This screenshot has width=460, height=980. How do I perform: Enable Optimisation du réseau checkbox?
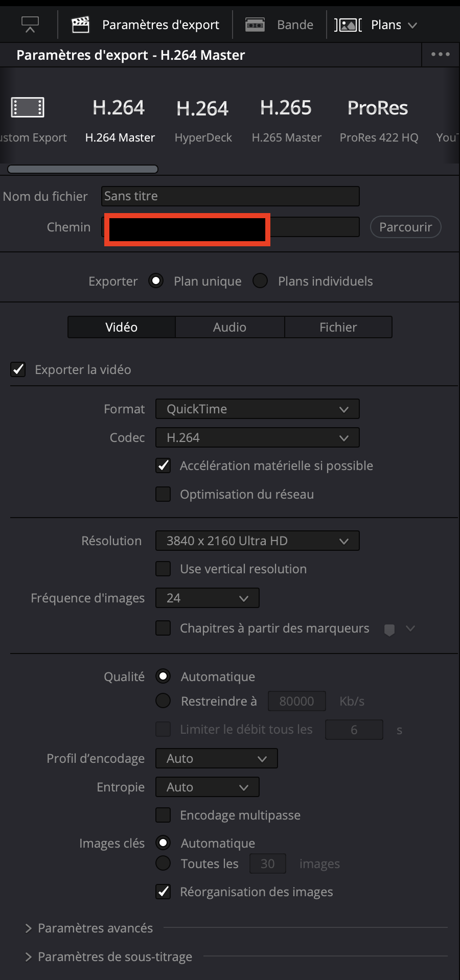[x=163, y=494]
